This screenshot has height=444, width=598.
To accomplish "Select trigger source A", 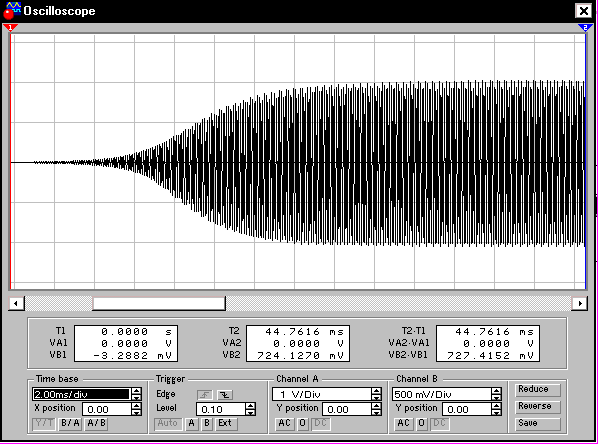I will click(x=191, y=423).
